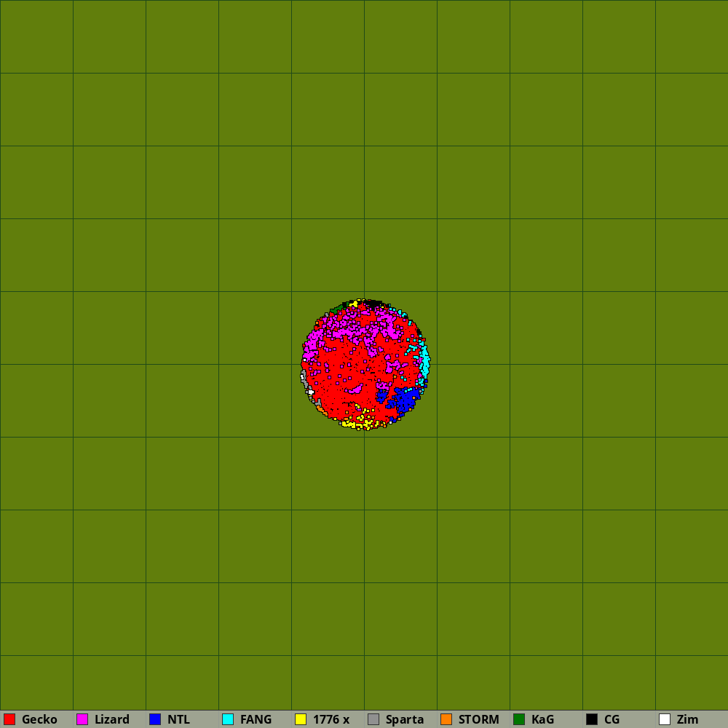The image size is (728, 728).
Task: Click the white Zim legend swatch
Action: [x=665, y=719]
